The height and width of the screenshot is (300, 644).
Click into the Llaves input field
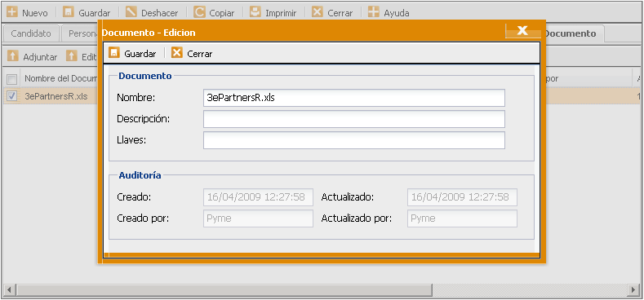pos(354,140)
